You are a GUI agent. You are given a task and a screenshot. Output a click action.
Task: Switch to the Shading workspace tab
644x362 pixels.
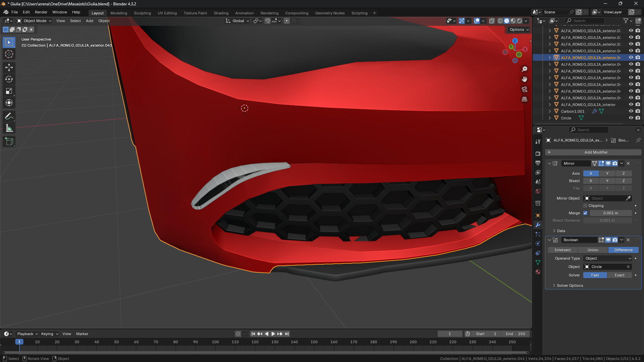[221, 13]
